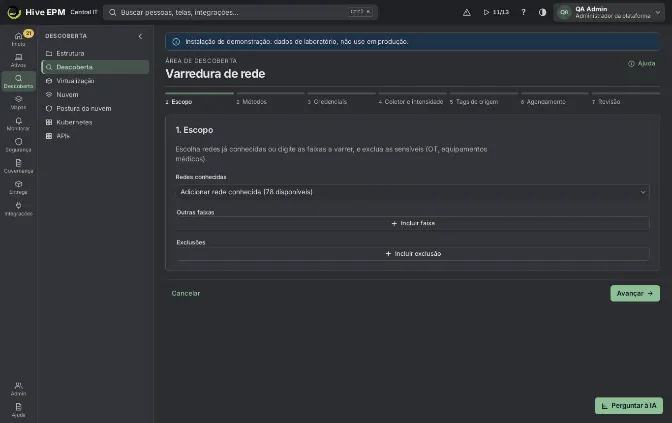Open Kubernetes in the sidebar

[95, 122]
